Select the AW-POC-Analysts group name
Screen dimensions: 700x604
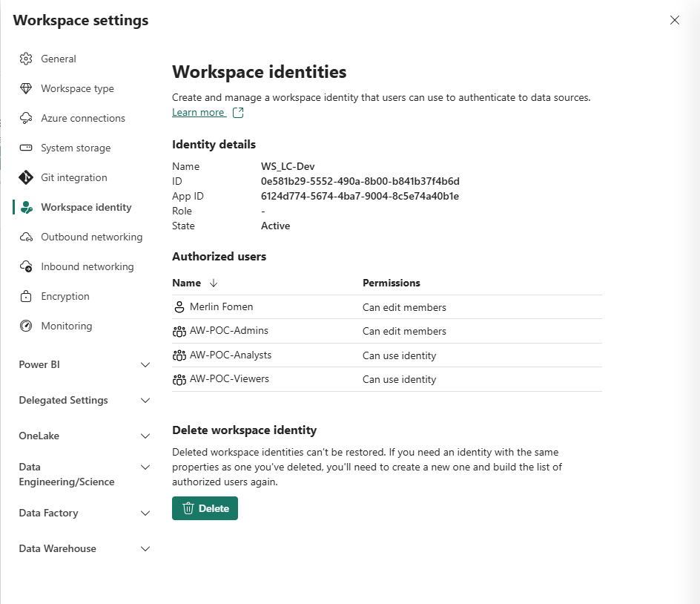(231, 355)
